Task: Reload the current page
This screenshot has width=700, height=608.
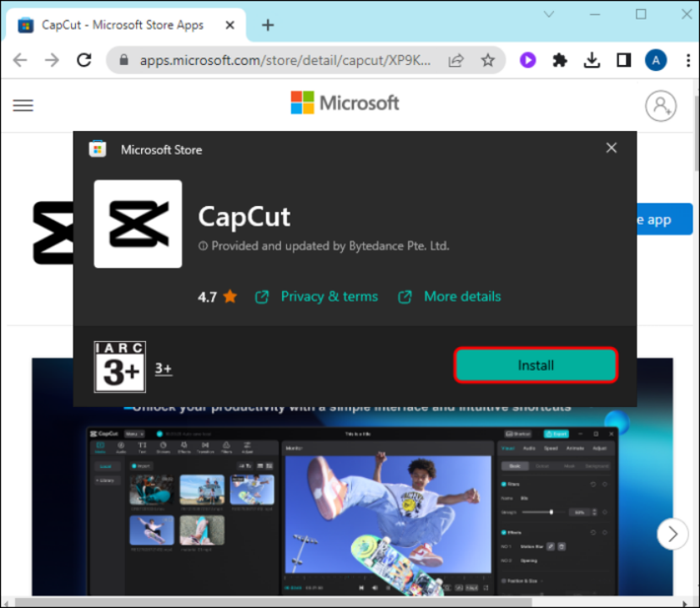Action: [84, 60]
